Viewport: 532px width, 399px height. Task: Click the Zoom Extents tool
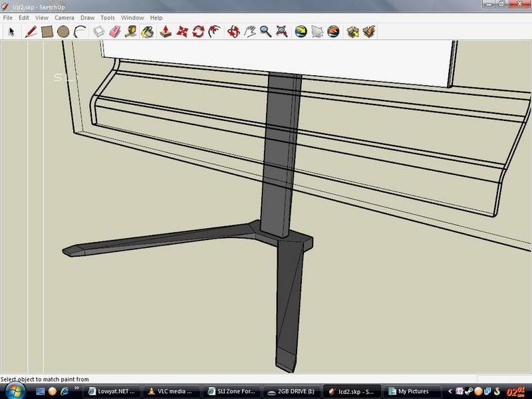pos(283,31)
